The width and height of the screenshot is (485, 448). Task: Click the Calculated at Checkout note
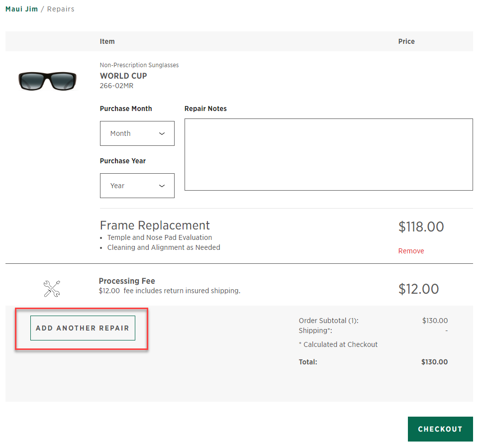(x=338, y=344)
